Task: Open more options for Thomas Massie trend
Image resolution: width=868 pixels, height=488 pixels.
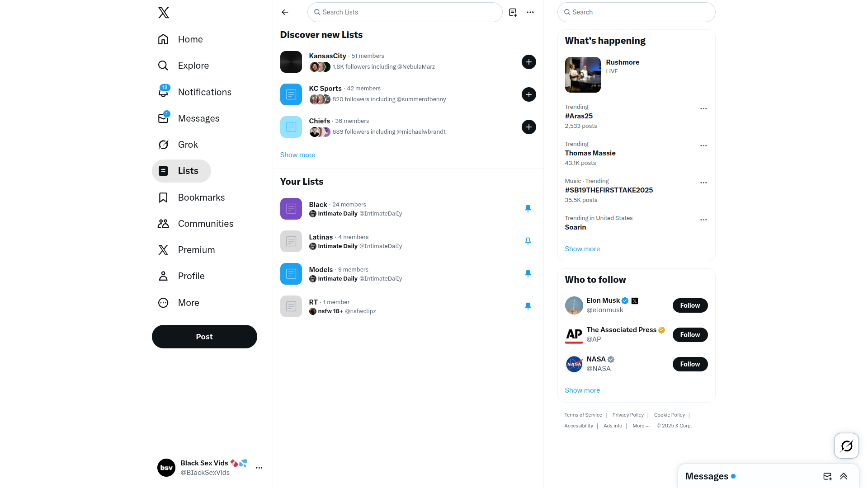Action: pyautogui.click(x=703, y=145)
